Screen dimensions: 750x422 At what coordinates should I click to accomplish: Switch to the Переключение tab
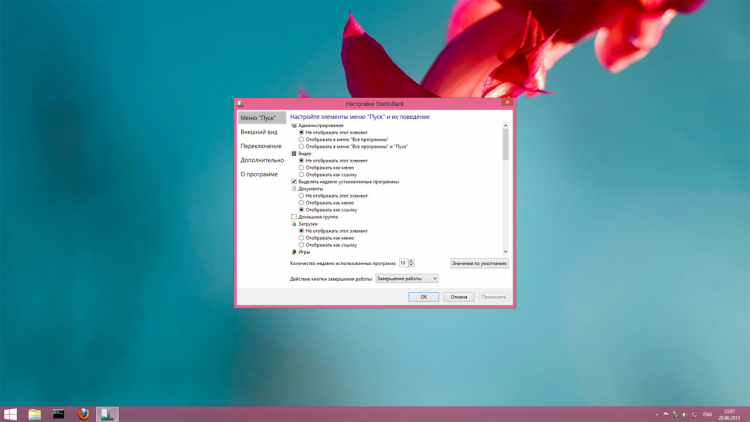click(x=262, y=146)
